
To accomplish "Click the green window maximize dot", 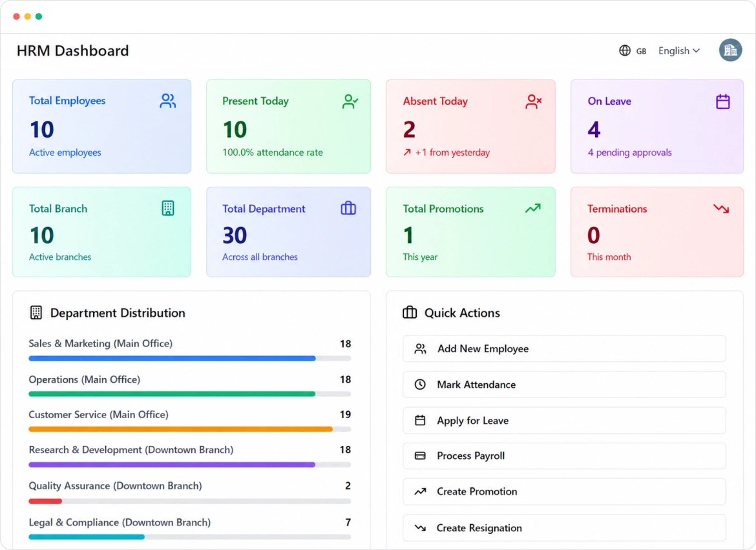I will click(39, 16).
